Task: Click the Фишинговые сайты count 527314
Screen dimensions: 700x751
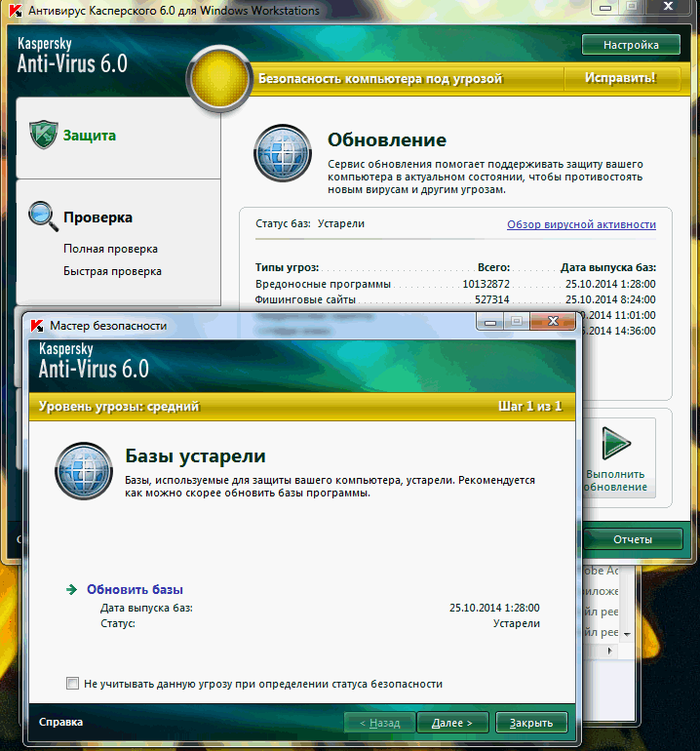Action: click(491, 299)
